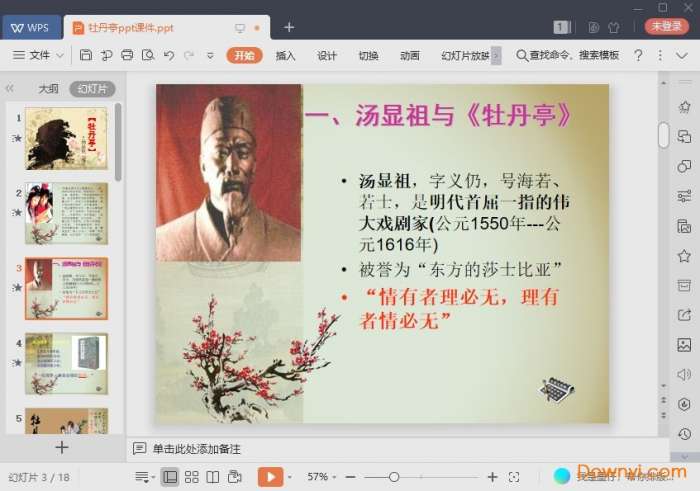The height and width of the screenshot is (491, 700).
Task: Open the 57% zoom dropdown
Action: (321, 477)
